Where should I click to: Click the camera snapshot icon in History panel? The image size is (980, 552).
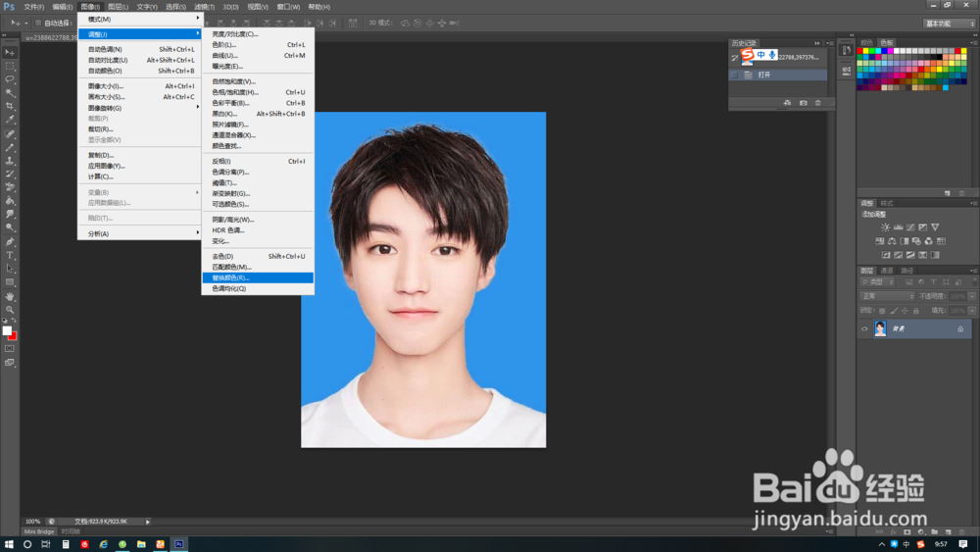tap(803, 102)
